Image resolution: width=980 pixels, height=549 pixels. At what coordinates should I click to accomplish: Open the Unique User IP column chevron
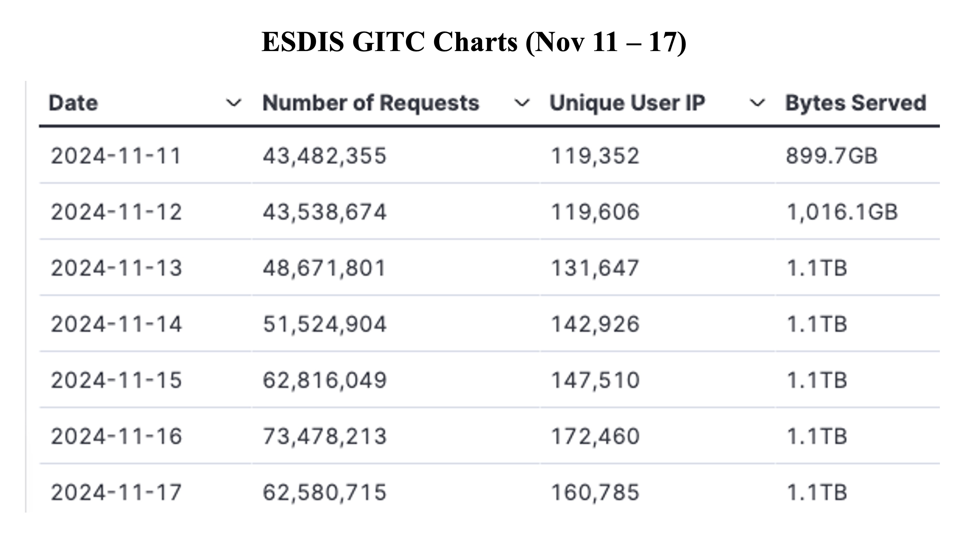click(x=757, y=103)
